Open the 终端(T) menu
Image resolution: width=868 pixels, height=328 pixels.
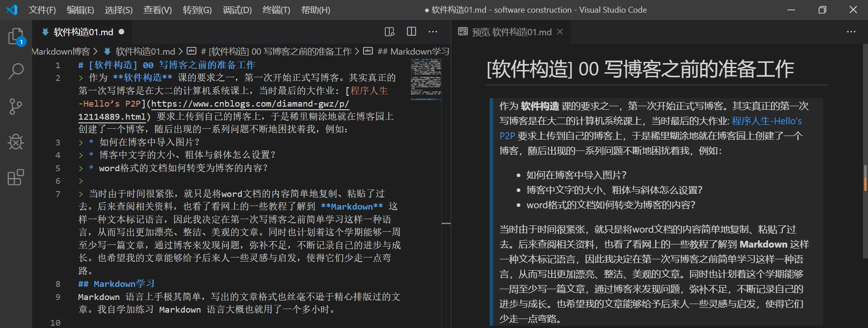pos(276,10)
